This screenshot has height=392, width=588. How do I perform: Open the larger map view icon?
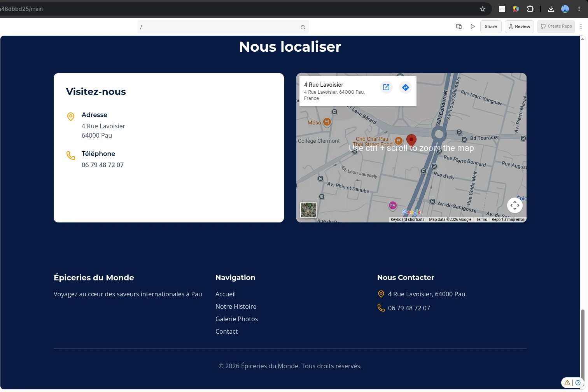386,87
